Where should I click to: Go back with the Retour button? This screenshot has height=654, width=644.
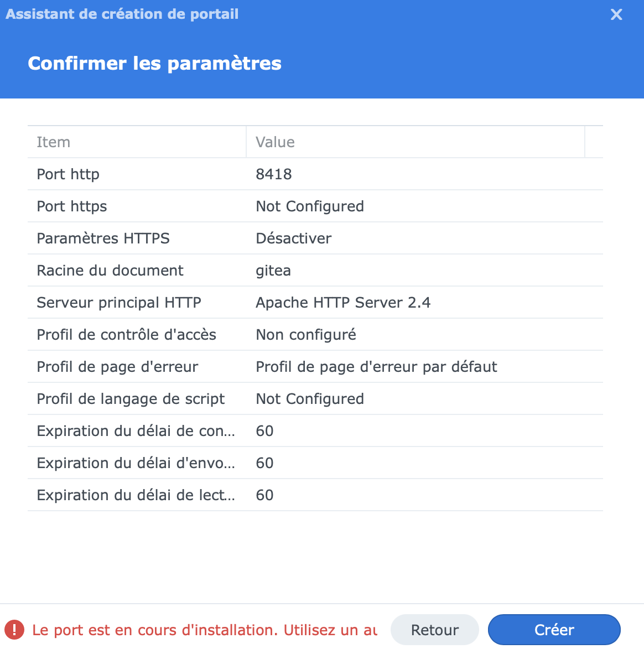tap(434, 630)
